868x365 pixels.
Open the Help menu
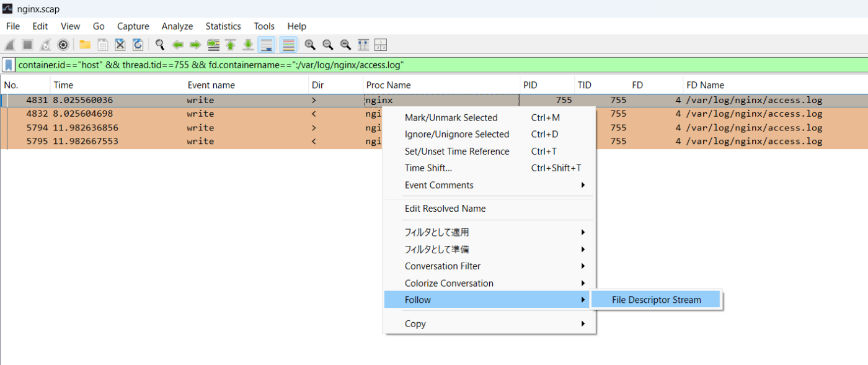coord(297,26)
